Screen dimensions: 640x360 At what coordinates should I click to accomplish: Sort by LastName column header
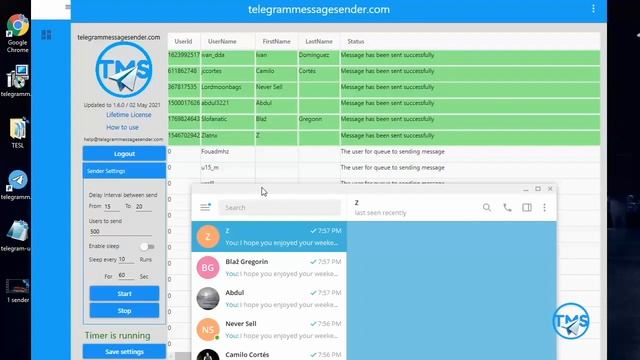point(319,41)
